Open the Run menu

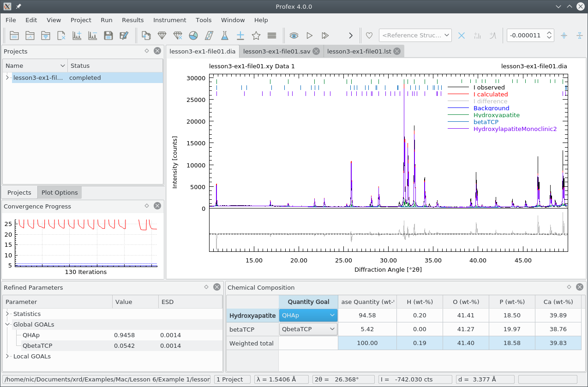106,20
